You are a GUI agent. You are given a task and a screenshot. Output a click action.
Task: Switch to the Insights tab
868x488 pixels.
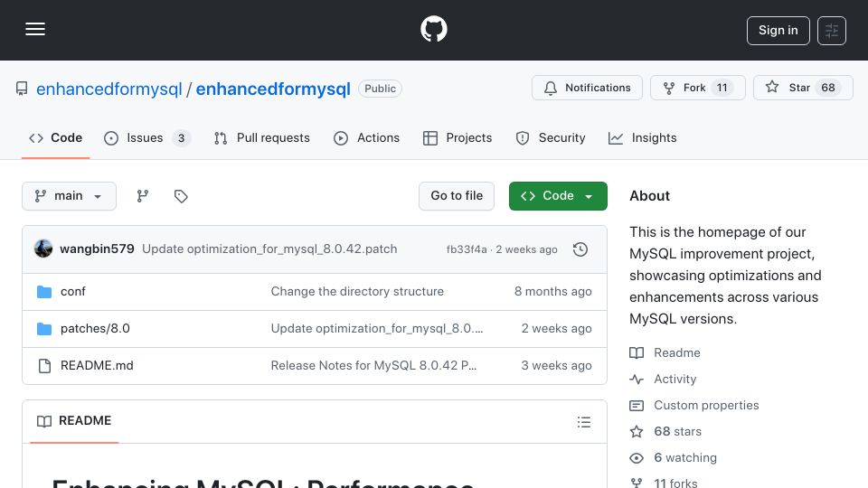pos(642,137)
